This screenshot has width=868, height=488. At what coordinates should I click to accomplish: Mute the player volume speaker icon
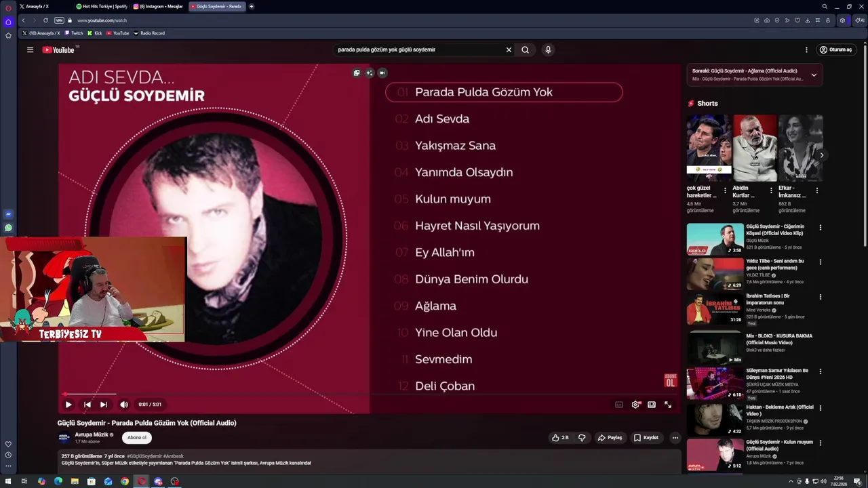(124, 405)
